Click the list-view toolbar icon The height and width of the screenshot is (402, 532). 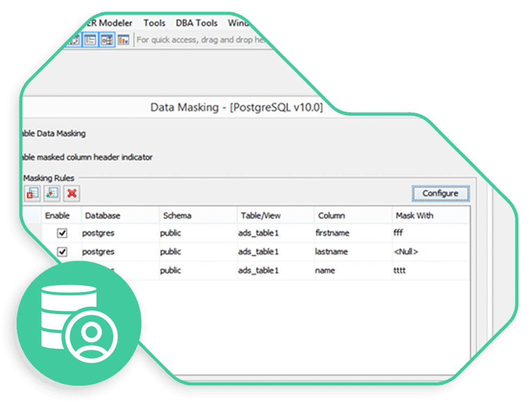click(90, 40)
